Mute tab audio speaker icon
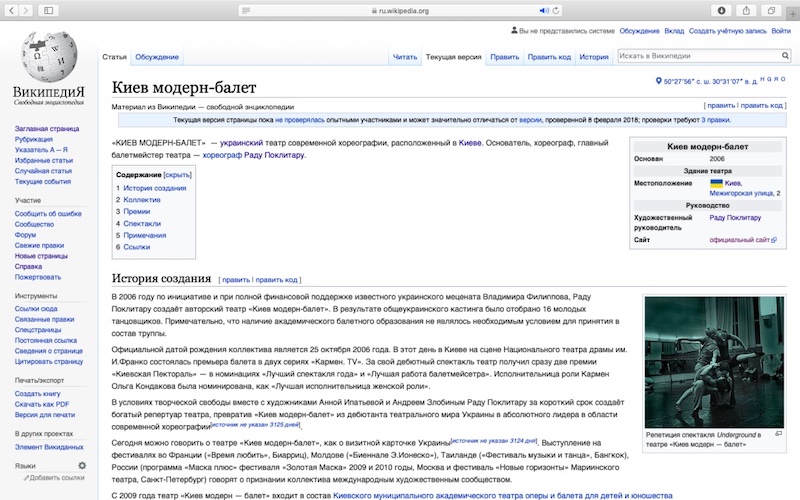This screenshot has height=500, width=800. pyautogui.click(x=544, y=10)
